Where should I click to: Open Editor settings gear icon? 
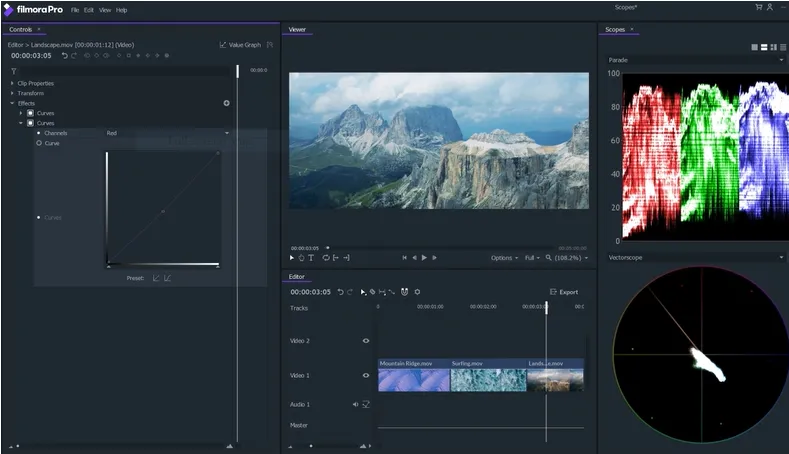[x=417, y=292]
